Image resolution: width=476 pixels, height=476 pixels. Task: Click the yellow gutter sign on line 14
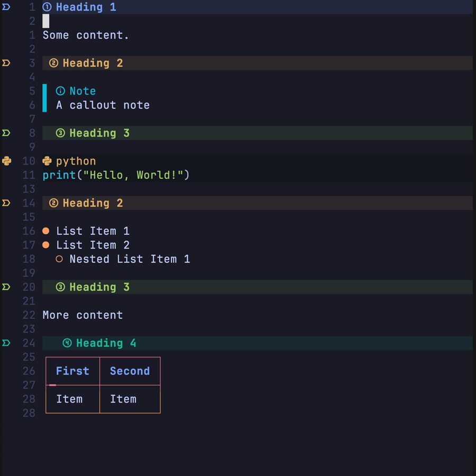pyautogui.click(x=6, y=203)
